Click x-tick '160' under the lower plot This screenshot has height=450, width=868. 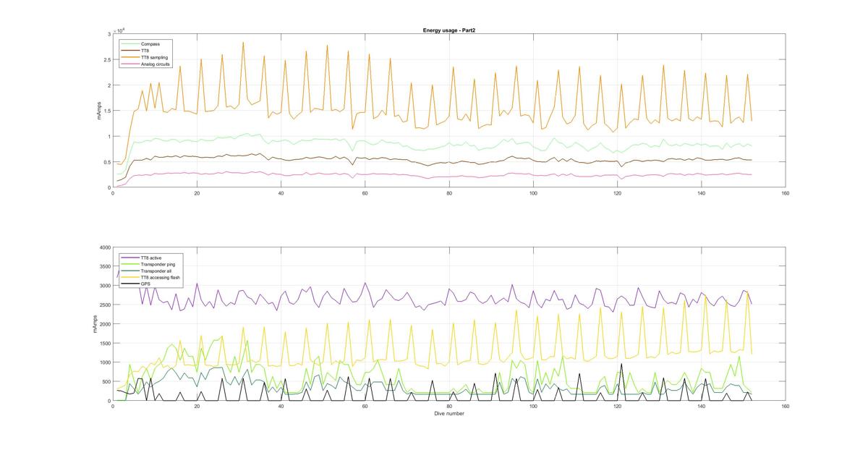pyautogui.click(x=785, y=407)
